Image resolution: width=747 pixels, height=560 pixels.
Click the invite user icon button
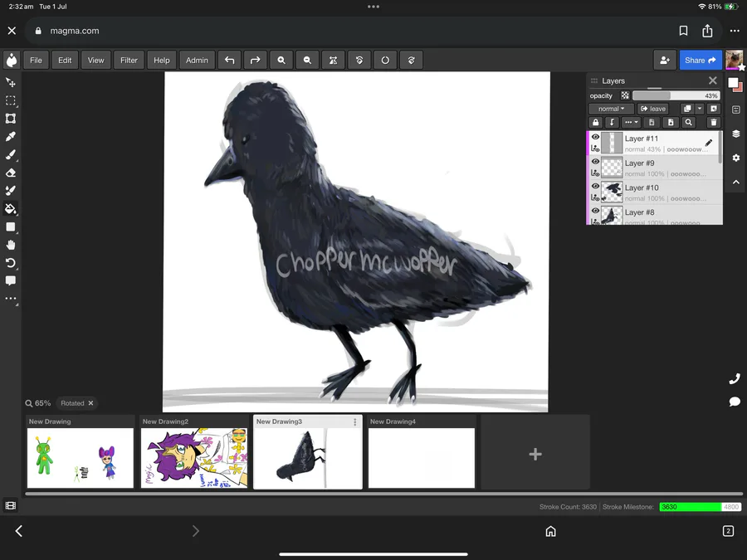[665, 60]
